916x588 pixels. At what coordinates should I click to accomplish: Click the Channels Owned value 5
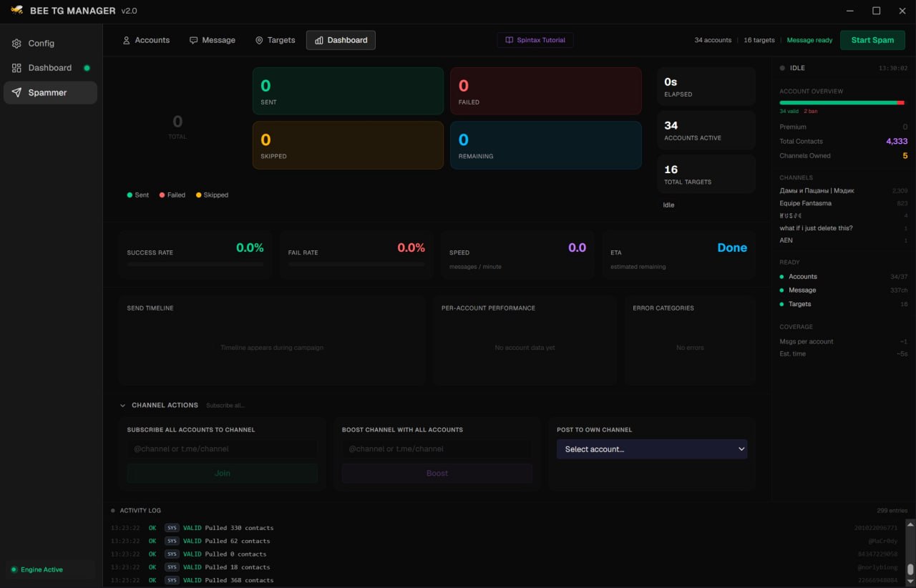(x=905, y=156)
